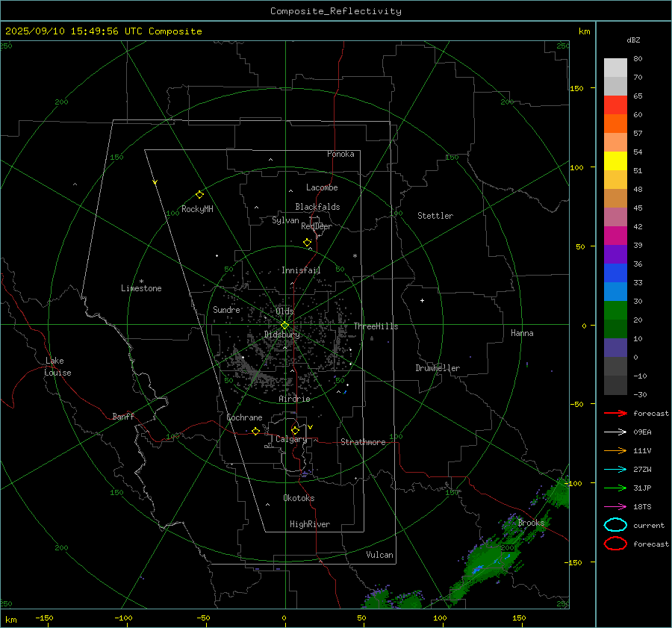The image size is (672, 628).
Task: Pick the red 60–65 dBZ swatch
Action: (x=615, y=105)
